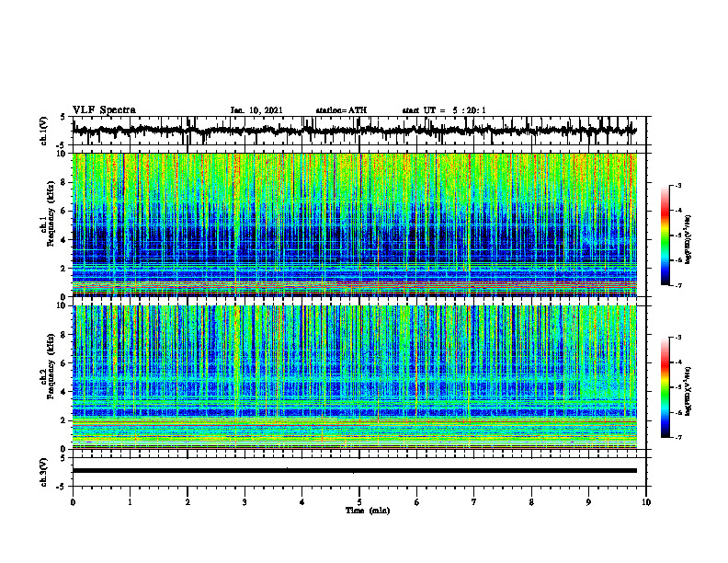Click the "2" kHz tick on ch.2 axis
728x563 pixels.
(x=65, y=420)
